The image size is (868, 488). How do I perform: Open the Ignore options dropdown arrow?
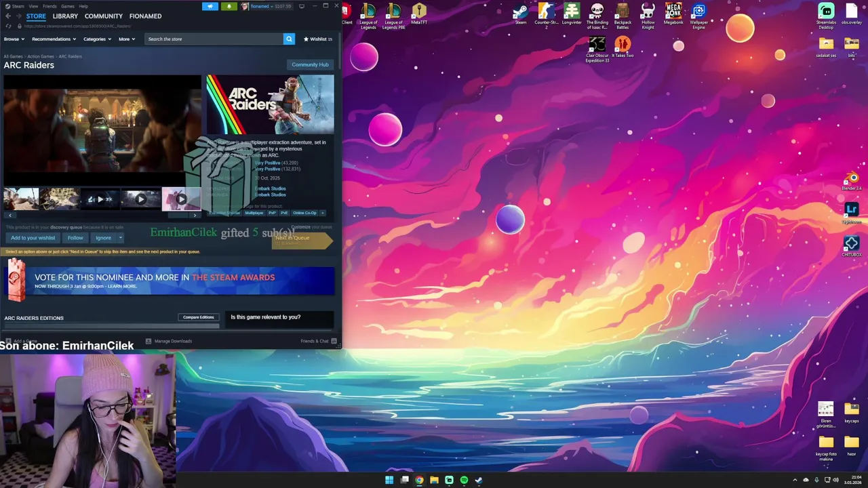pyautogui.click(x=120, y=238)
